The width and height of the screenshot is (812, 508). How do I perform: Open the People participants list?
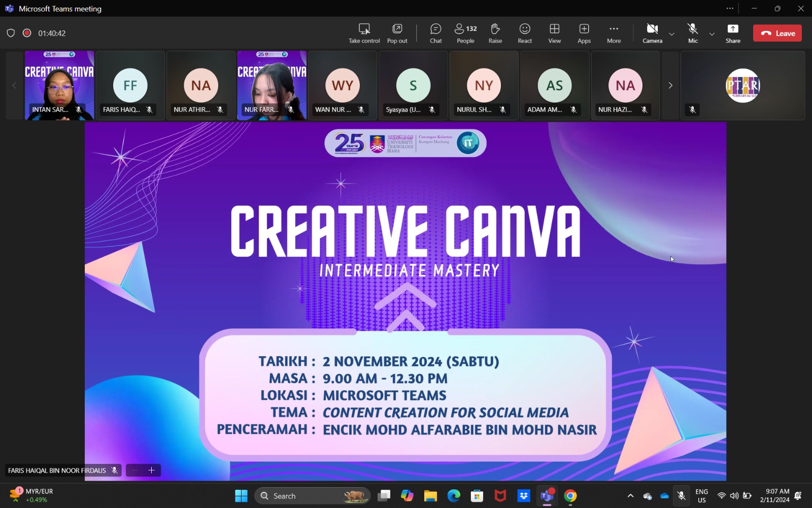pos(465,33)
